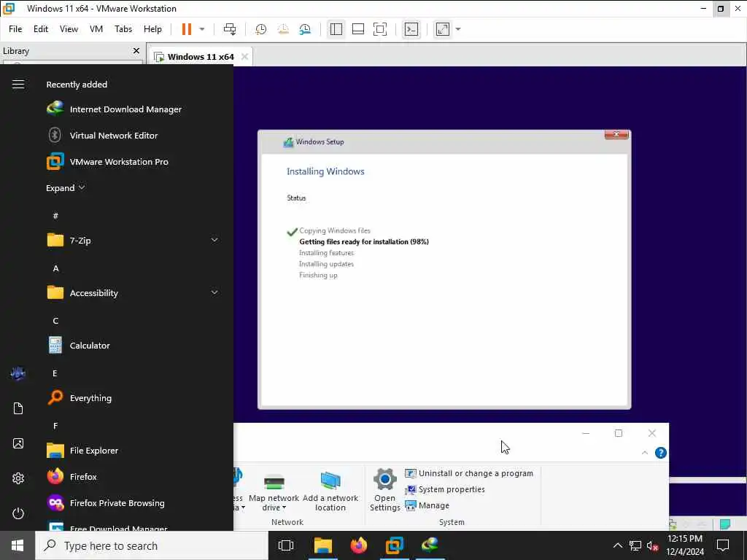Show hidden icons in system tray
The width and height of the screenshot is (747, 560).
(x=617, y=545)
